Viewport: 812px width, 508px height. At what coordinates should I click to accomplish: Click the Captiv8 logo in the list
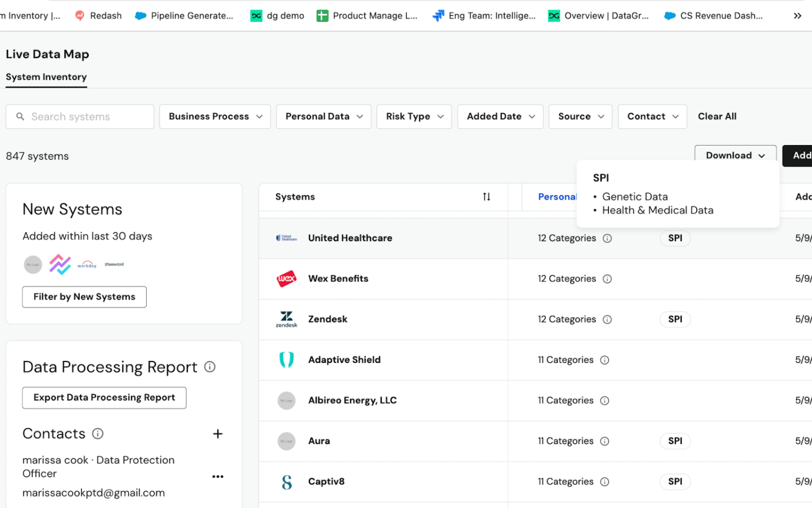[x=286, y=481]
